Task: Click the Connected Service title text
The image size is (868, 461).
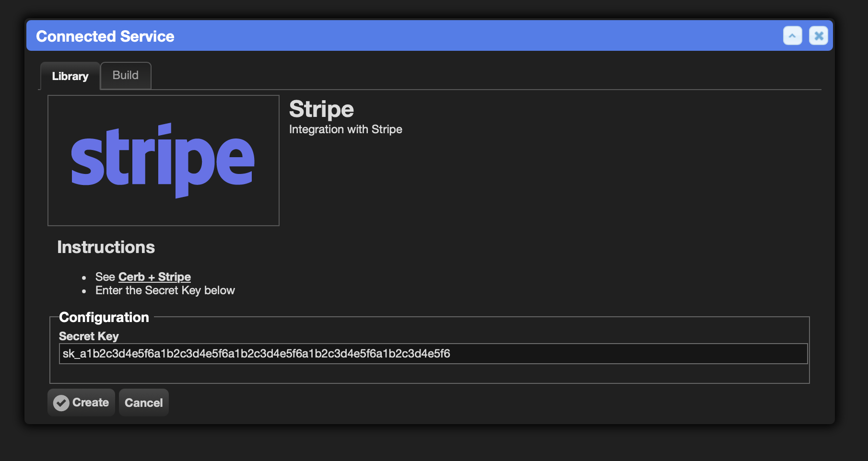Action: coord(105,36)
